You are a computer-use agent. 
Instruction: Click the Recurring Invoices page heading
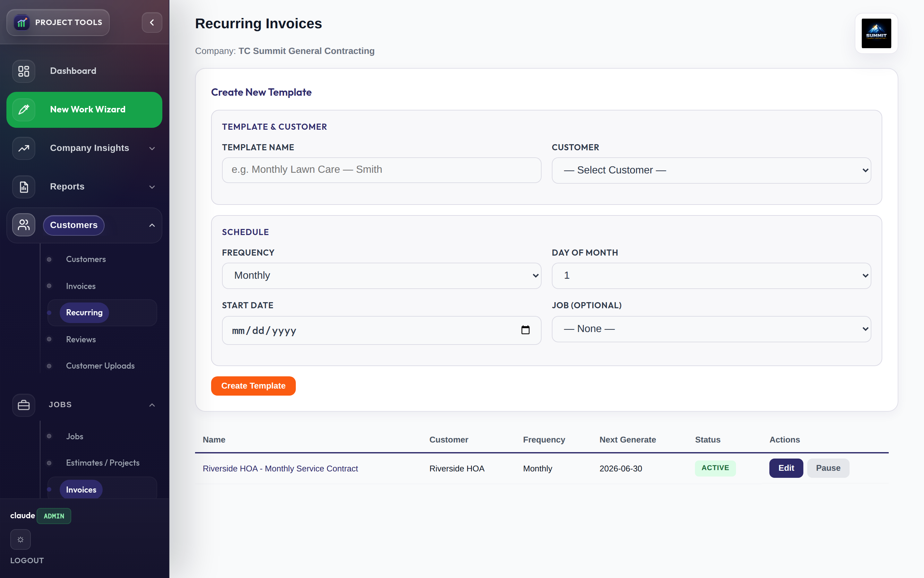[x=259, y=24]
